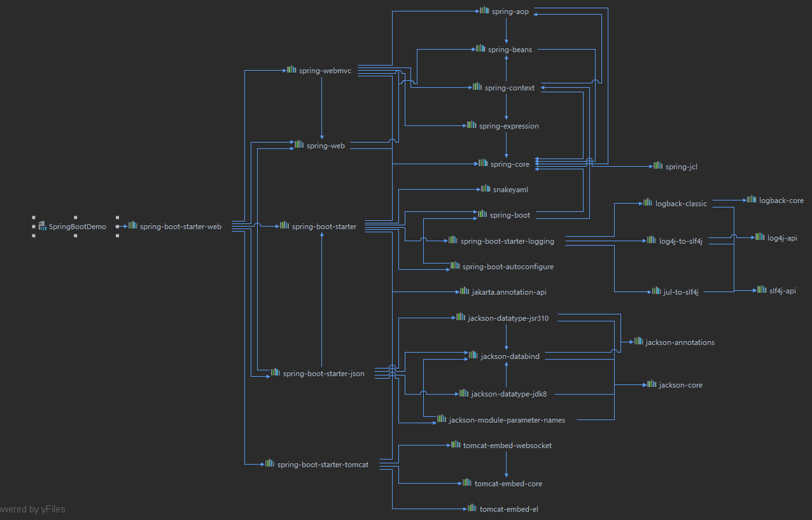This screenshot has width=812, height=520.
Task: Select the tomcat-embed-websocket label
Action: pyautogui.click(x=507, y=445)
